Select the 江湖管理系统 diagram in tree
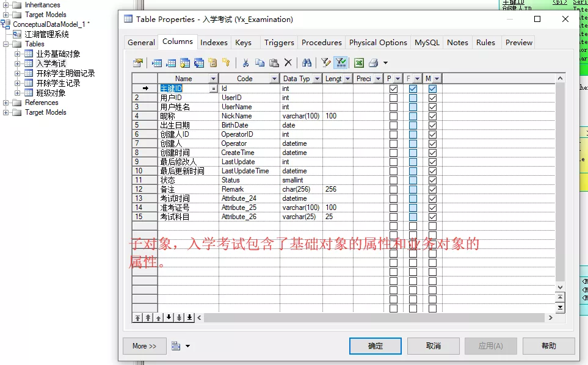The height and width of the screenshot is (365, 588). click(46, 34)
